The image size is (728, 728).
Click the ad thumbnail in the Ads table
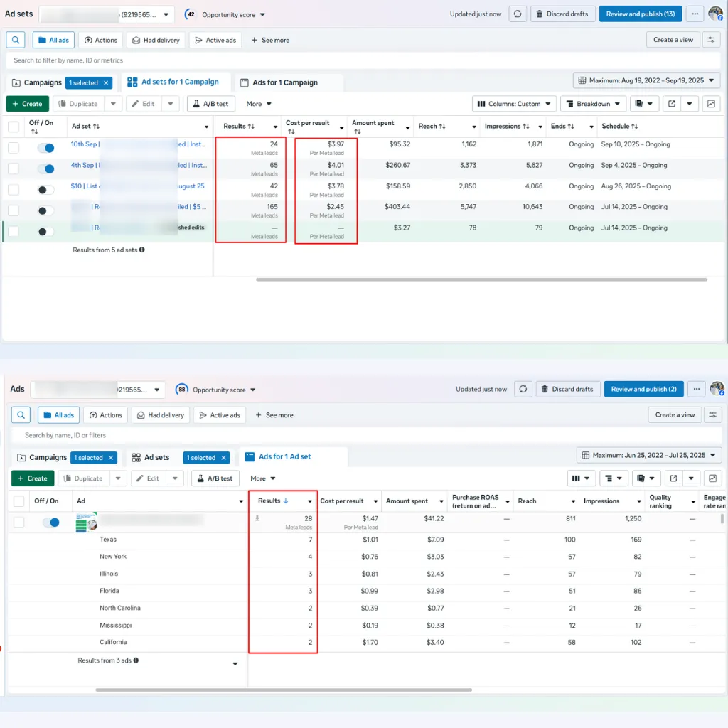[x=86, y=523]
